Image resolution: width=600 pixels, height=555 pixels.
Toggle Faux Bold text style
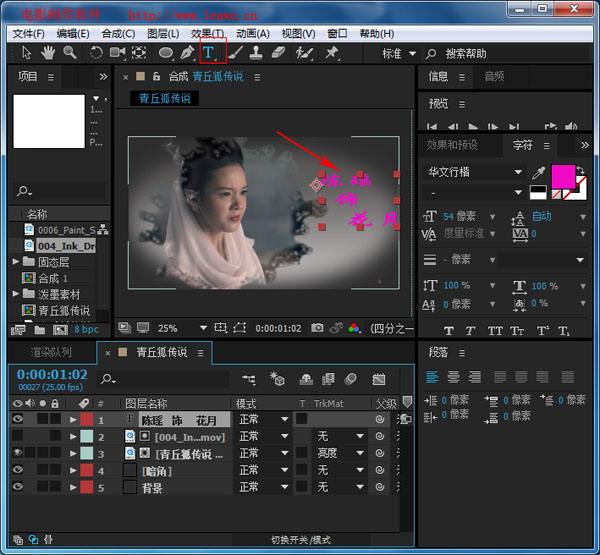pyautogui.click(x=449, y=331)
